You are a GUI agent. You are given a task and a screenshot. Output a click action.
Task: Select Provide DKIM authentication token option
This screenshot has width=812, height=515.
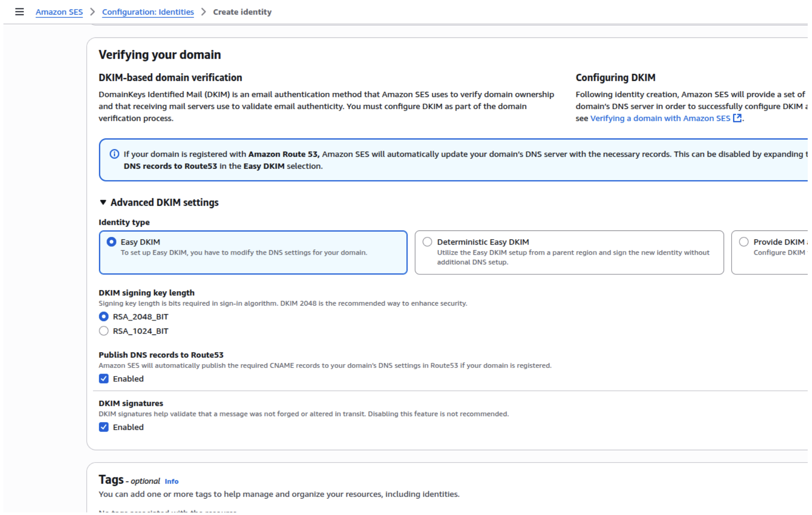[x=744, y=242]
